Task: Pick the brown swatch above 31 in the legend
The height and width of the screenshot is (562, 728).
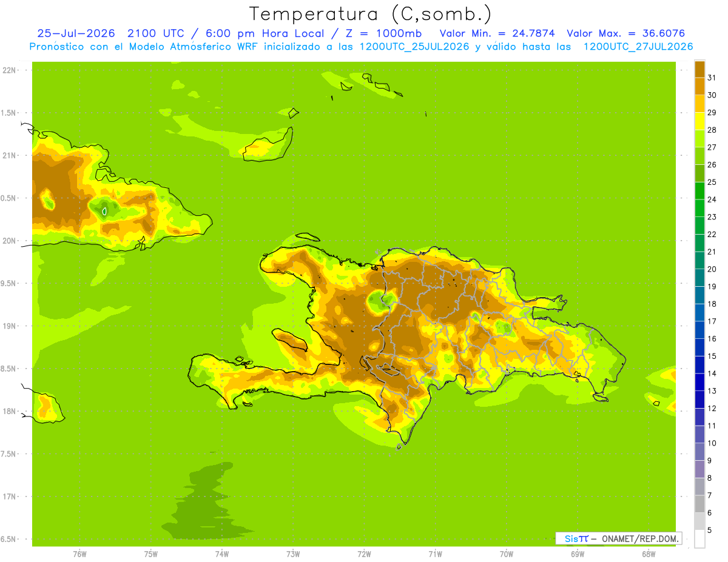Action: (699, 69)
